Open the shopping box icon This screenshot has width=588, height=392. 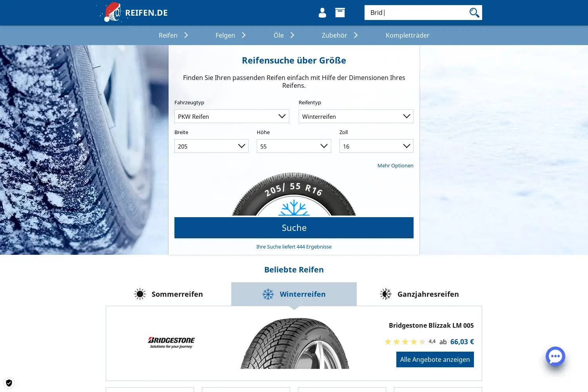click(x=340, y=13)
